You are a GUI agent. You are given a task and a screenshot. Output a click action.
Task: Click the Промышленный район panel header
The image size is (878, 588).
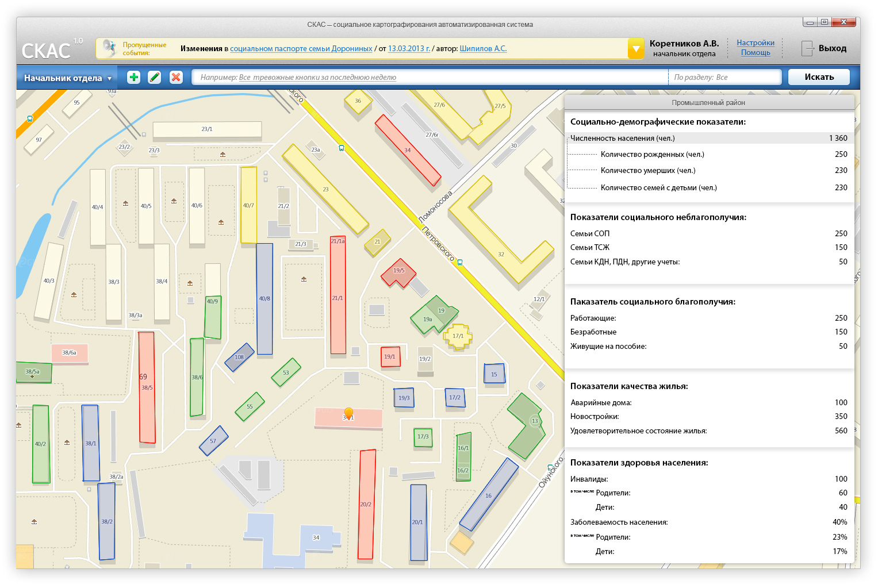point(708,102)
